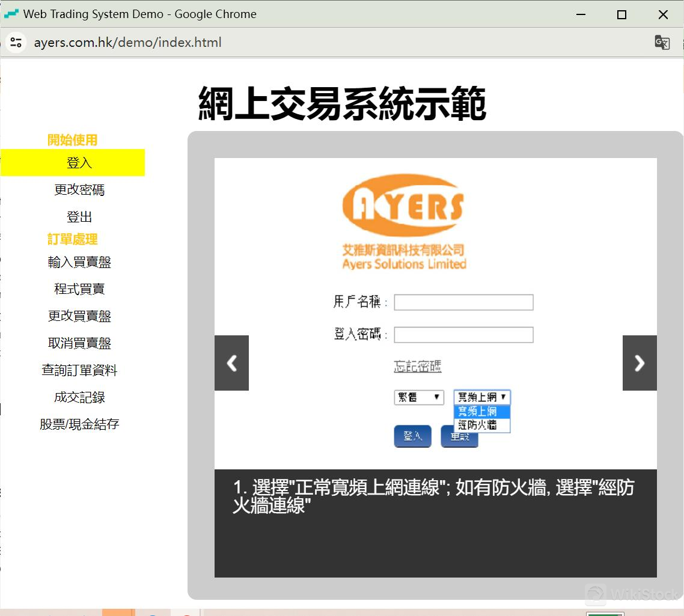Open 更改密碼 menu item
The image size is (684, 616).
pos(79,190)
